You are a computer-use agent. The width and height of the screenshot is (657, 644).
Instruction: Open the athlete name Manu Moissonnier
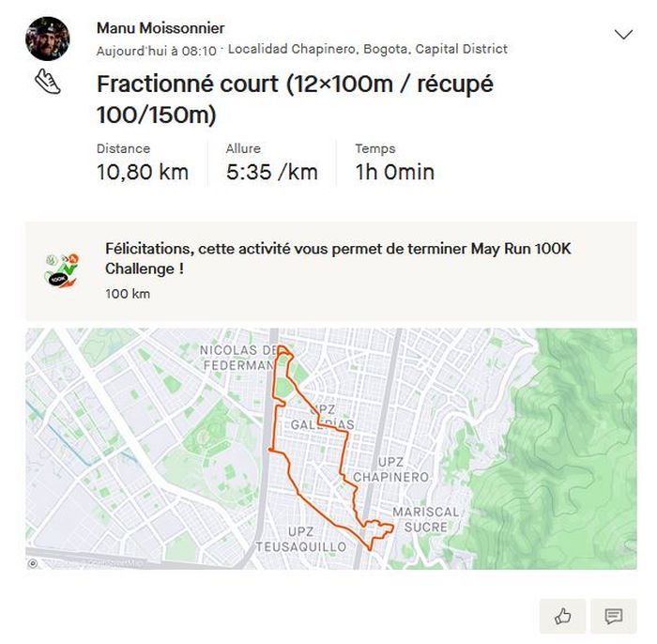(160, 28)
